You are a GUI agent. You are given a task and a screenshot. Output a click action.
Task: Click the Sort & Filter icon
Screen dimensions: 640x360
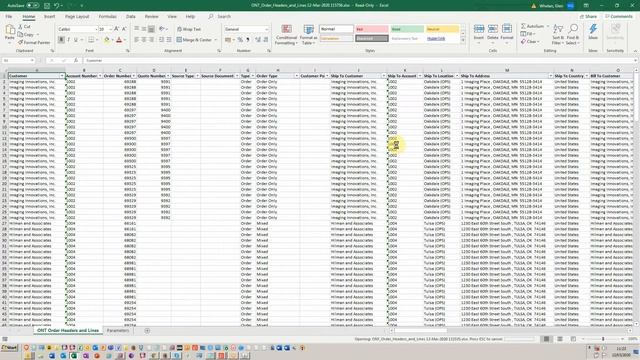point(558,29)
